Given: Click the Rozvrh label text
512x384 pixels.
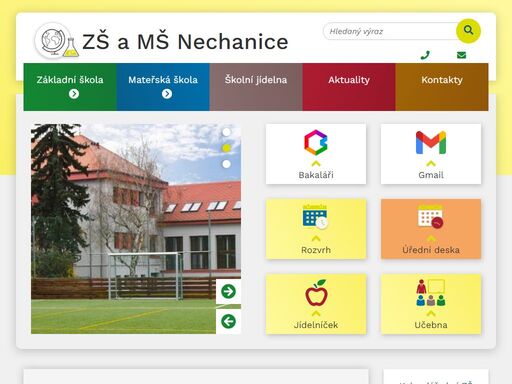Looking at the screenshot, I should coord(316,250).
